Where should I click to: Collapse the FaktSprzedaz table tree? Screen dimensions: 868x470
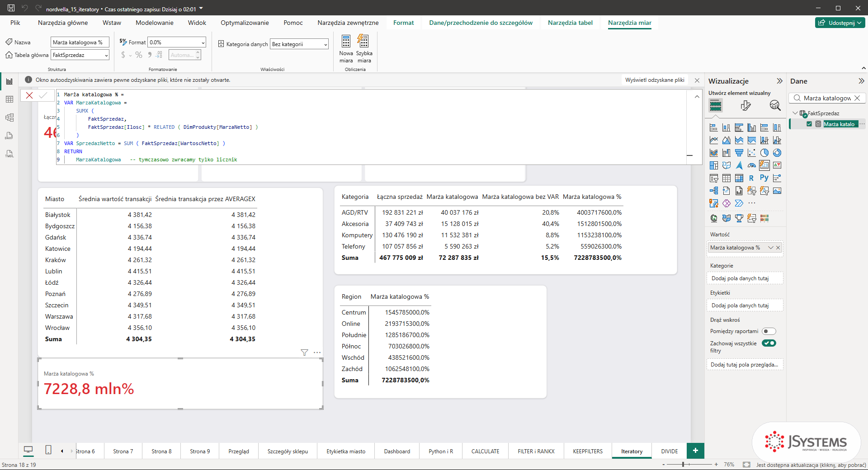pos(795,113)
